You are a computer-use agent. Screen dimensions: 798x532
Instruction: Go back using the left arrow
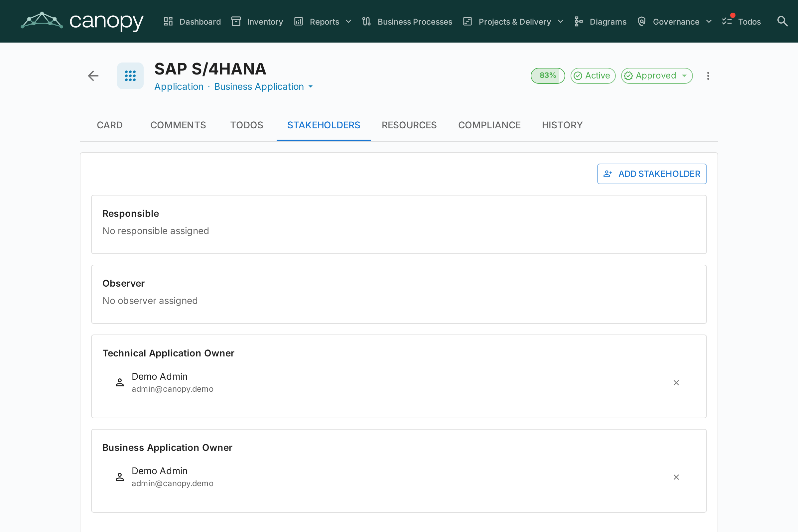pyautogui.click(x=93, y=76)
